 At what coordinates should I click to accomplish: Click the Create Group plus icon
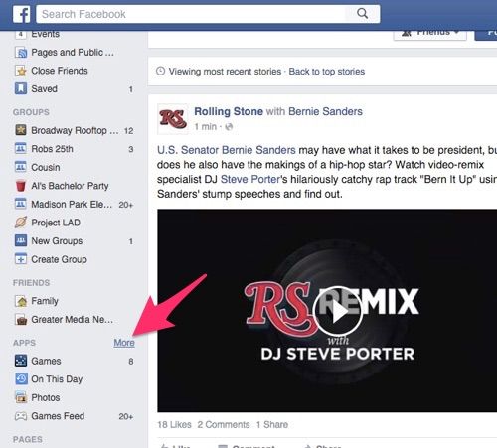point(21,259)
